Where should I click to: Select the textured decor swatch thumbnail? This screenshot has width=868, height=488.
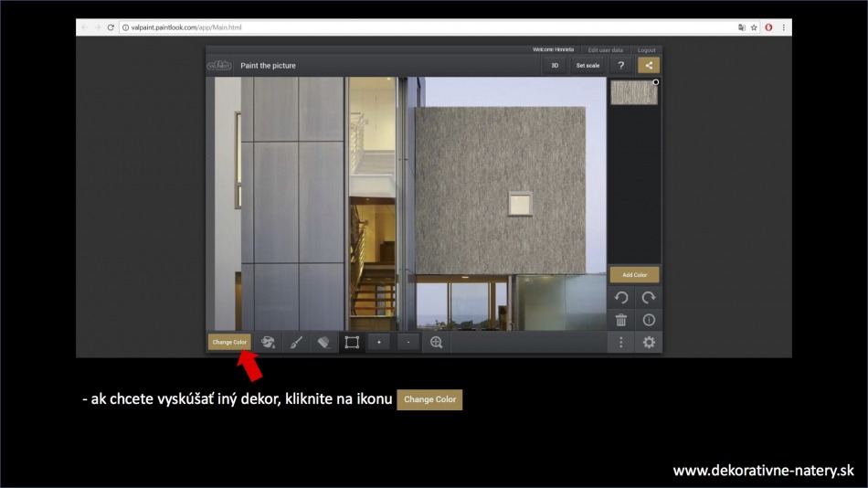coord(633,92)
